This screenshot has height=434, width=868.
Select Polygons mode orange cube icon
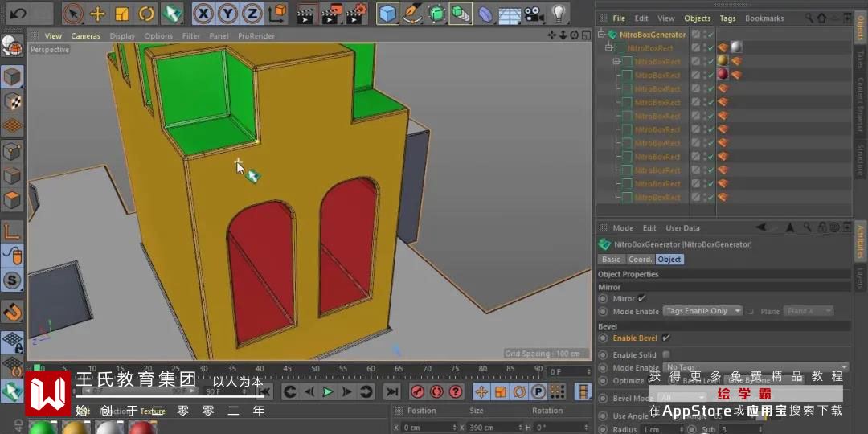coord(11,200)
